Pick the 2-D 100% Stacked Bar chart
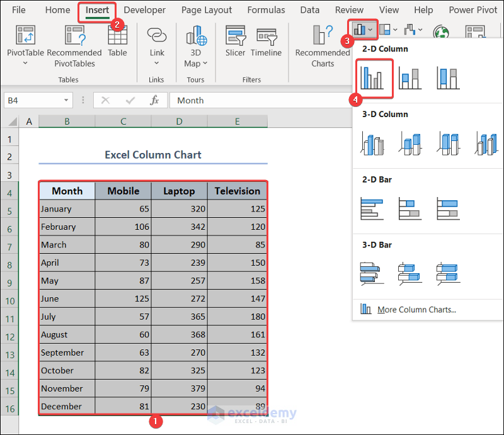This screenshot has width=504, height=435. (x=448, y=208)
